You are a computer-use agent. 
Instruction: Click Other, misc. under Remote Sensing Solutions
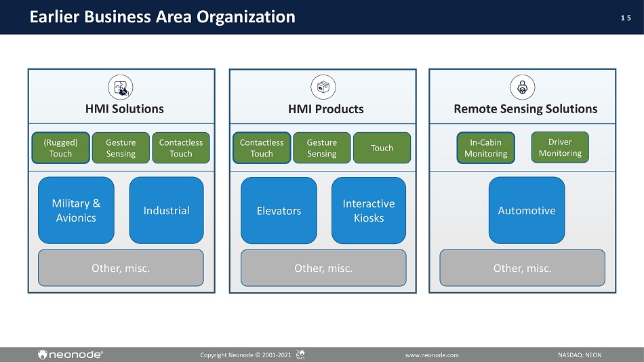(523, 268)
